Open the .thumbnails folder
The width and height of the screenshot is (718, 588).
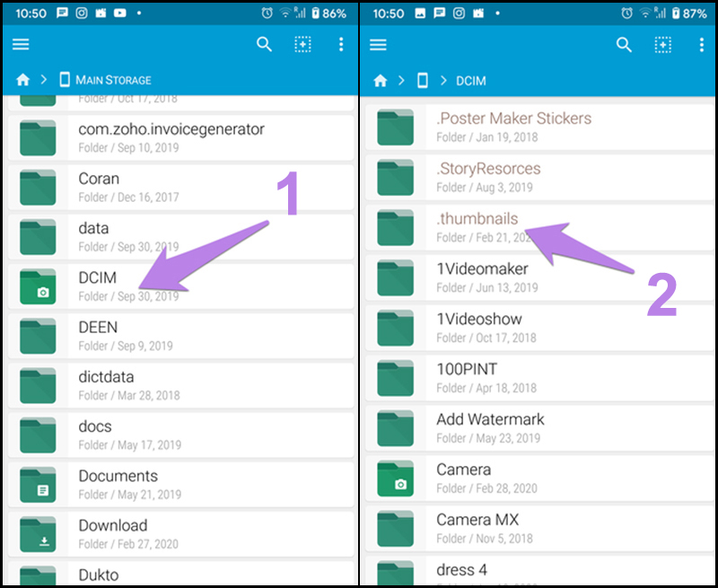539,227
